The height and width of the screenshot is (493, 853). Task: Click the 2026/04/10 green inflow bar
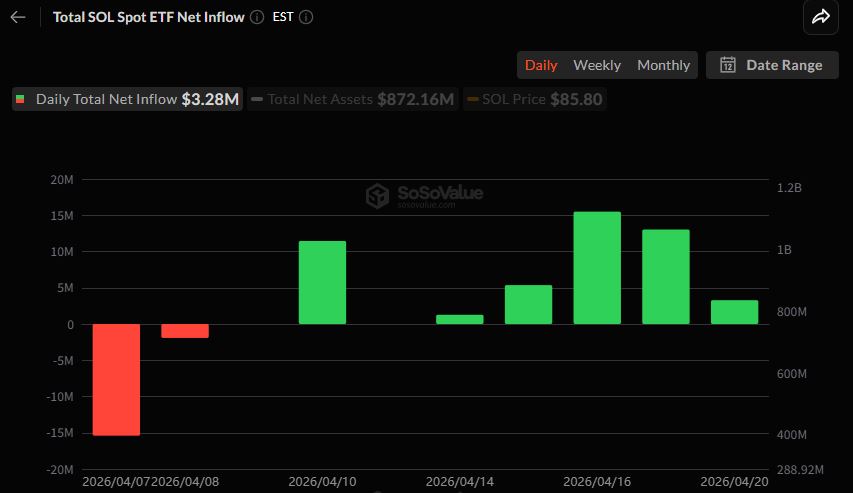tap(322, 283)
